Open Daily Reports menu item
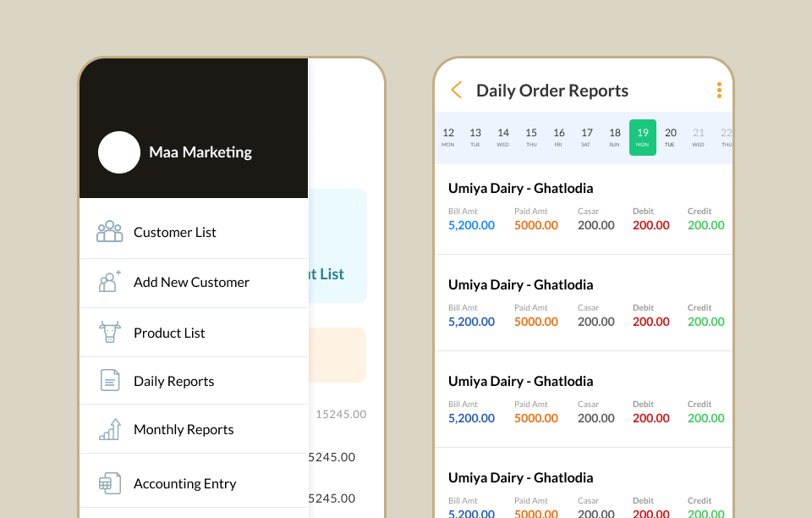Viewport: 812px width, 518px height. 194,381
